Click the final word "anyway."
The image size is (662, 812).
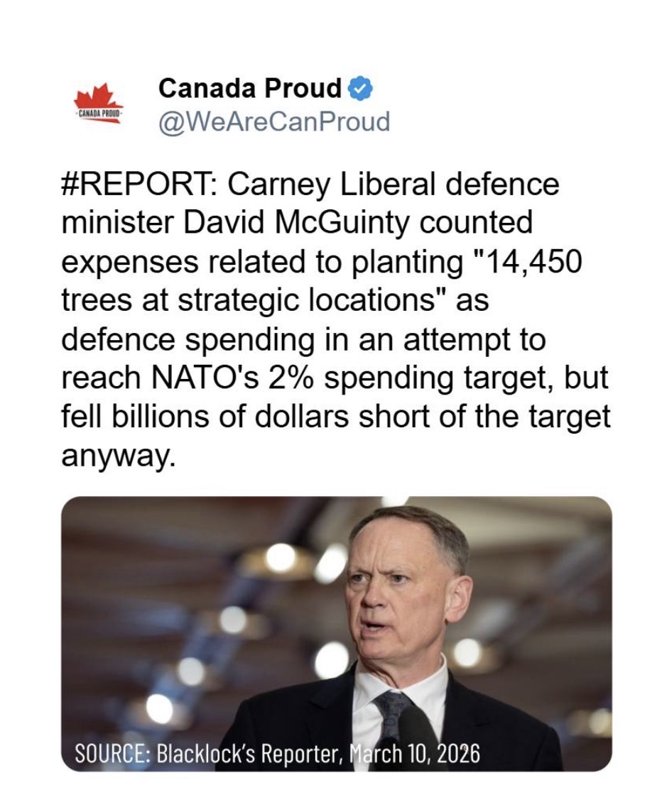118,456
